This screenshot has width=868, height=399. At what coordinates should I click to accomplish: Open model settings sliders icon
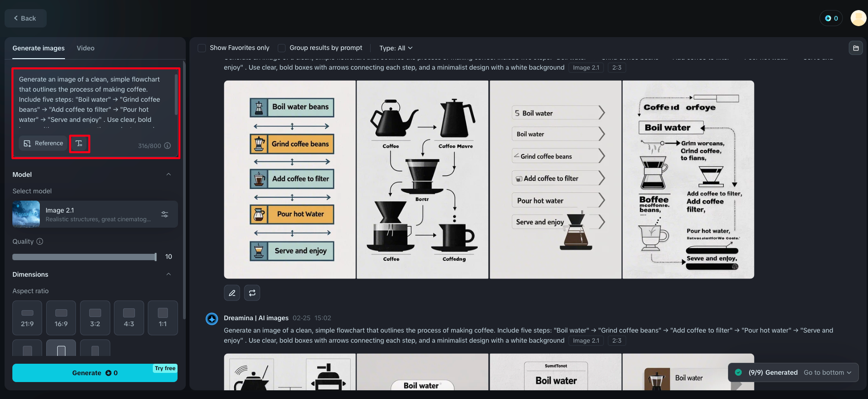(x=165, y=214)
